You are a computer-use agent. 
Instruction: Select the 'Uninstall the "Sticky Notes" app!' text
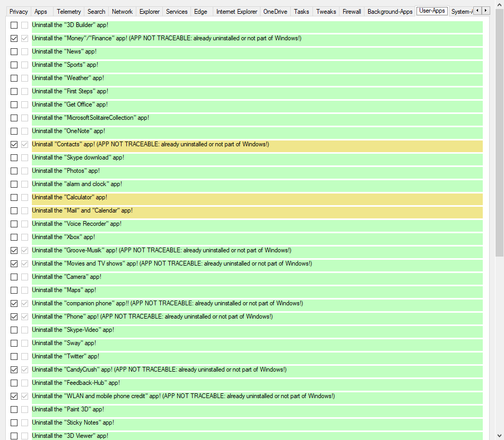[73, 423]
